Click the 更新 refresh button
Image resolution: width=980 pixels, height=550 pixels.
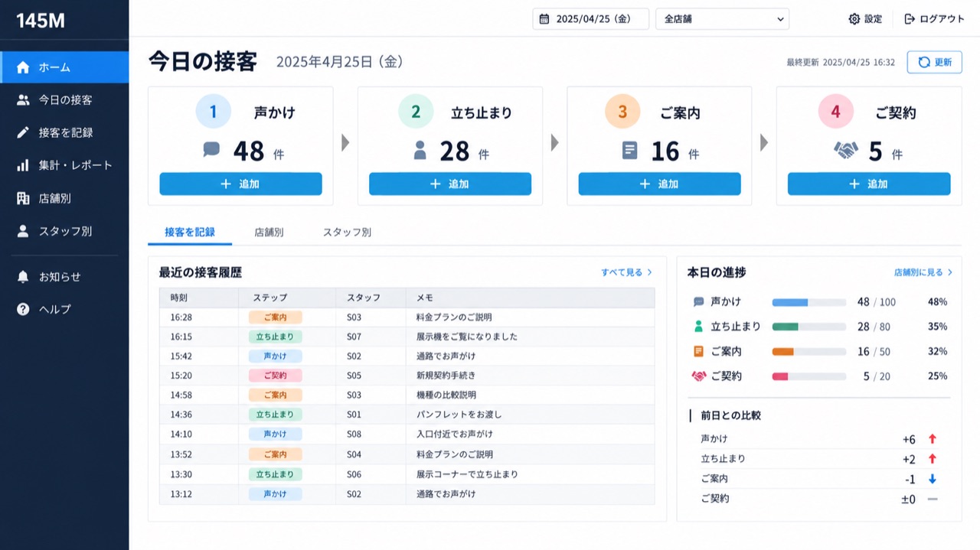(x=934, y=62)
